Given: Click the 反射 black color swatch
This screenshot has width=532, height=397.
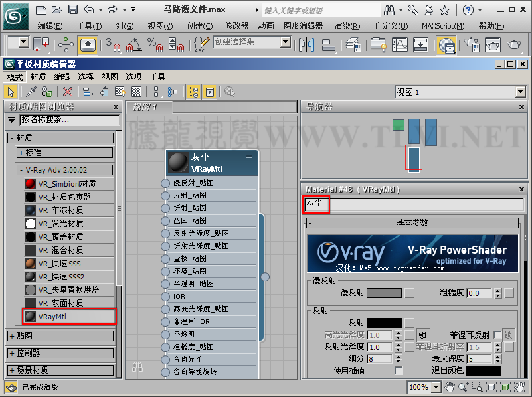Looking at the screenshot, I should coord(384,323).
